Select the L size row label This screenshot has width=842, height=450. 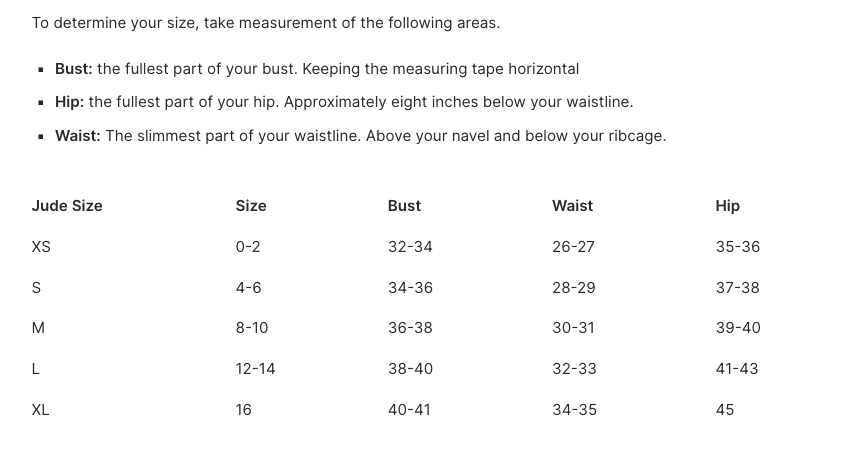click(x=35, y=369)
